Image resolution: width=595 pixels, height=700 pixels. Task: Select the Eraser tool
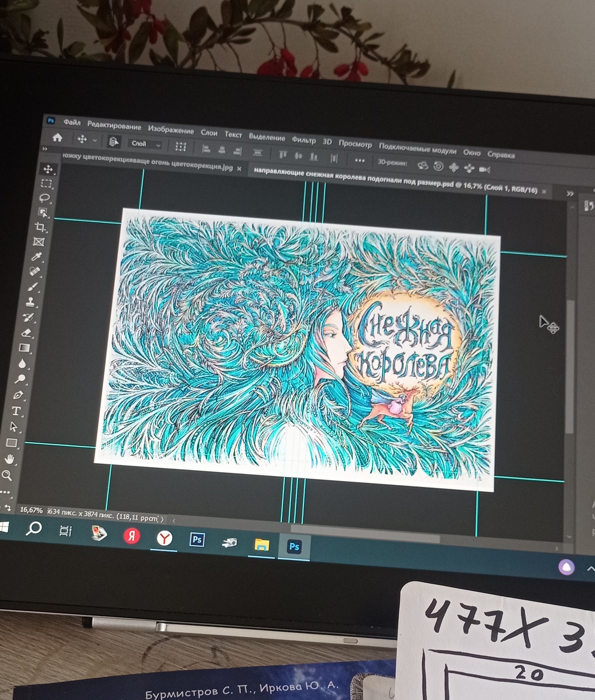pyautogui.click(x=27, y=333)
